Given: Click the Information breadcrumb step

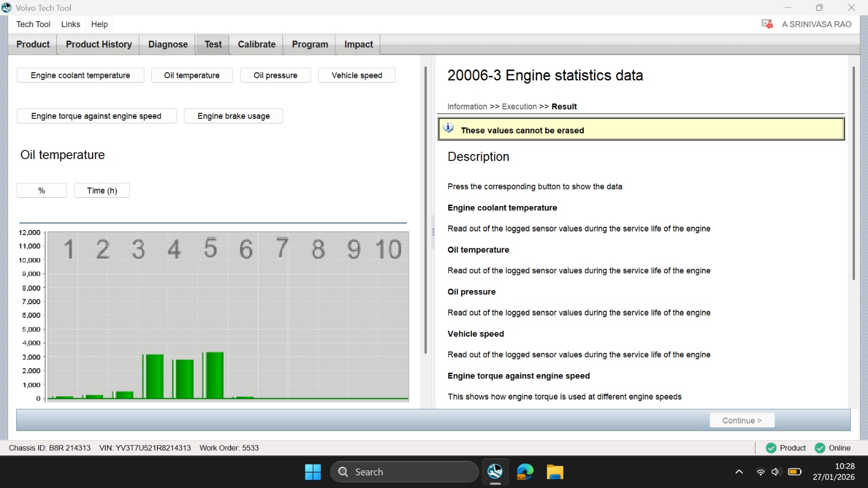Looking at the screenshot, I should pyautogui.click(x=467, y=107).
